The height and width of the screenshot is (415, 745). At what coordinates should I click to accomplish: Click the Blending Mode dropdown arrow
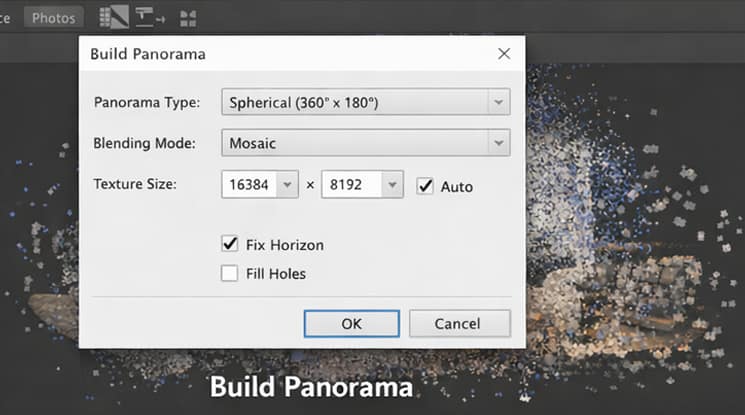[x=497, y=143]
